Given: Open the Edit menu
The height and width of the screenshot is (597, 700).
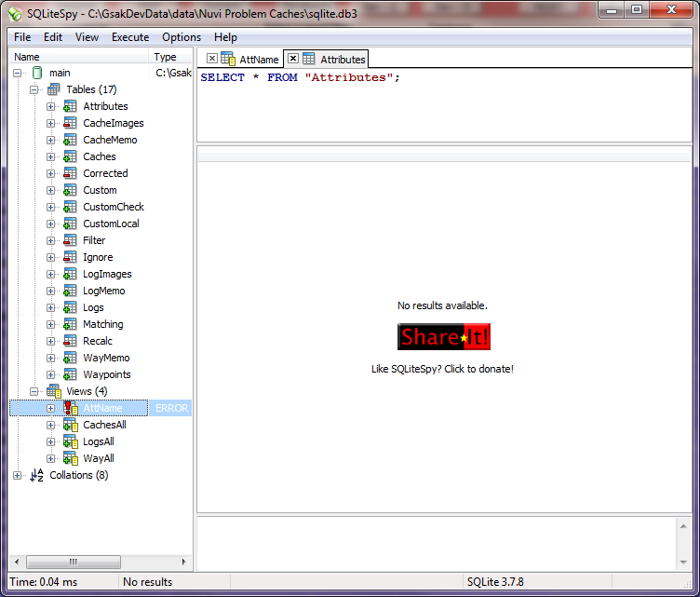Looking at the screenshot, I should click(x=53, y=37).
